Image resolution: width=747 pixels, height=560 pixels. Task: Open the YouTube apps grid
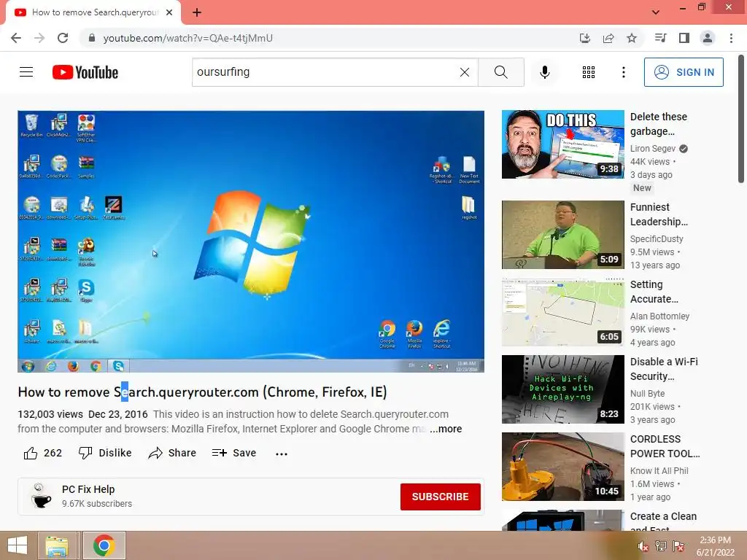(x=589, y=72)
